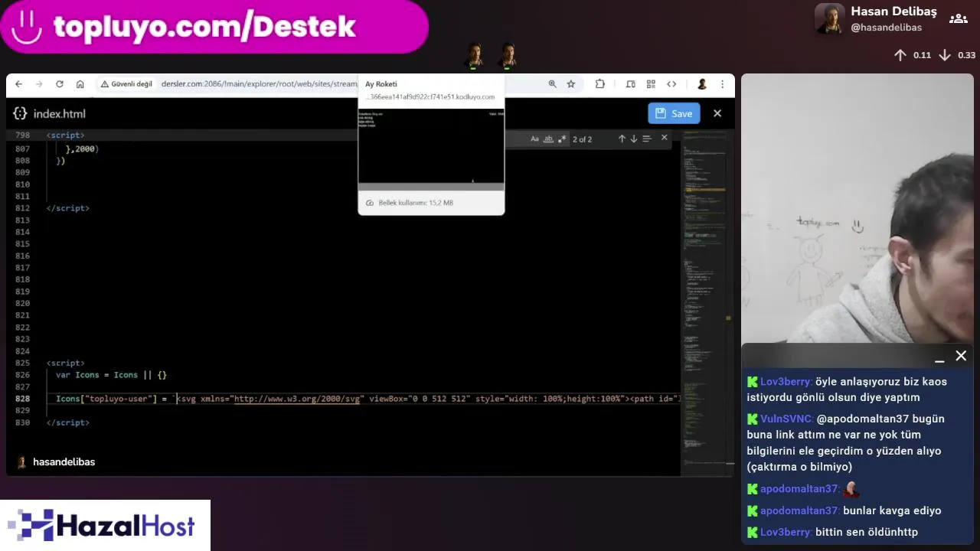Open the media/cast control icon in the toolbar
This screenshot has width=980, height=551.
pyautogui.click(x=631, y=84)
